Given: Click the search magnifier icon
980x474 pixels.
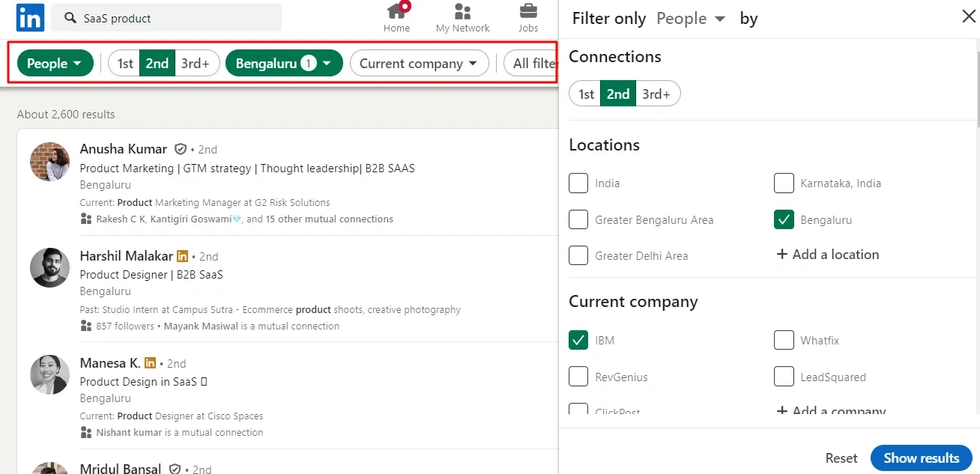Looking at the screenshot, I should point(71,16).
